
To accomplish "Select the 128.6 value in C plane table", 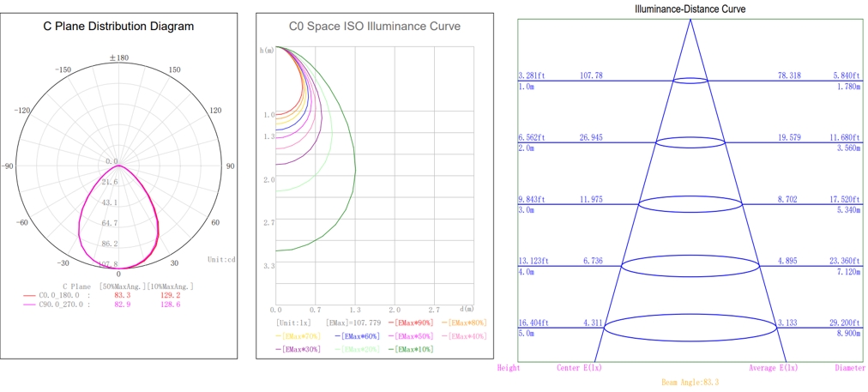I will coord(169,305).
